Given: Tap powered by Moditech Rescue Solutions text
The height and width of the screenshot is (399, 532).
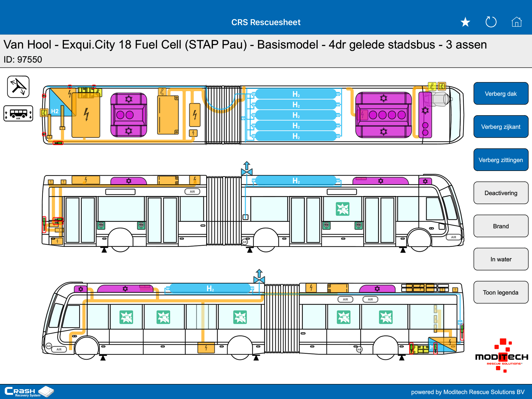Looking at the screenshot, I should tap(468, 392).
